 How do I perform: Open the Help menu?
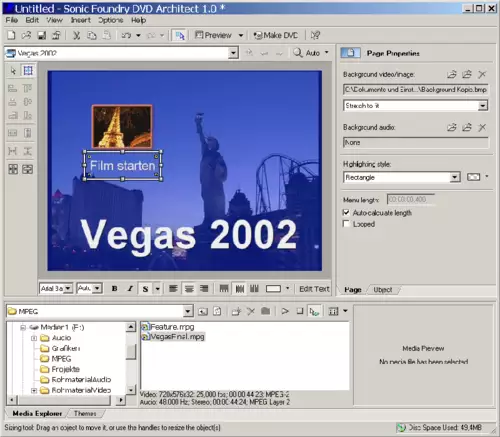point(138,20)
